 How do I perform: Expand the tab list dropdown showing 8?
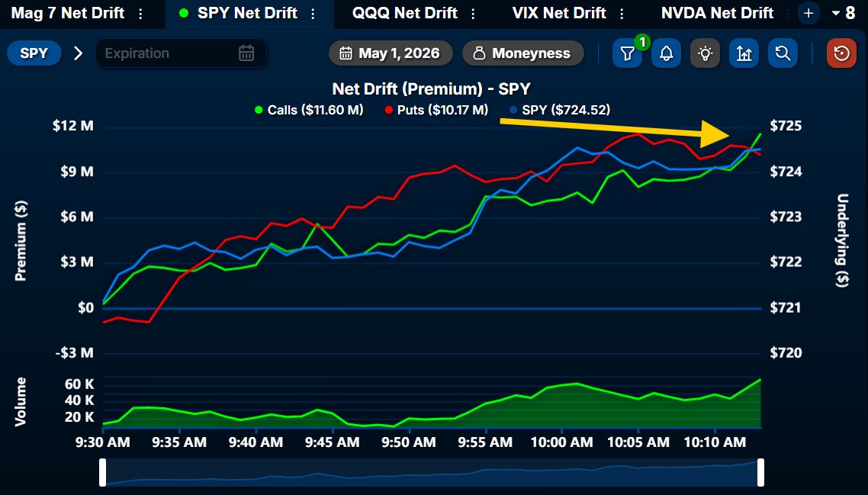coord(844,13)
